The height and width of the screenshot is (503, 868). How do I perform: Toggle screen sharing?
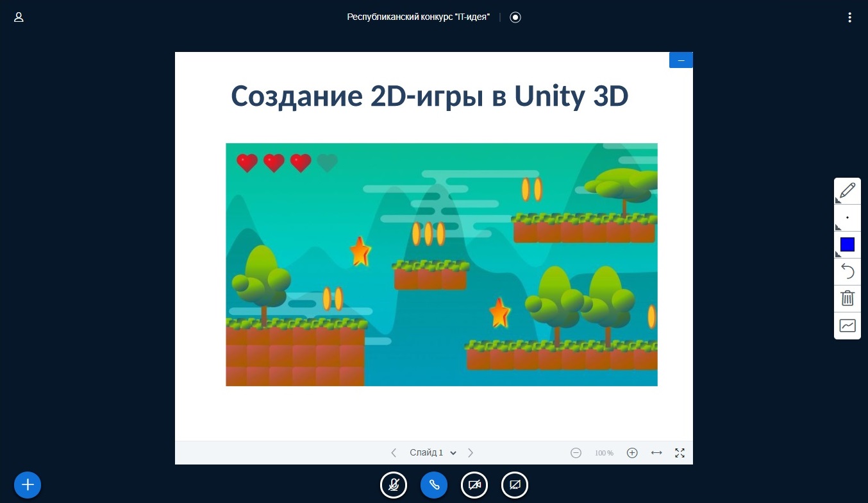coord(515,485)
